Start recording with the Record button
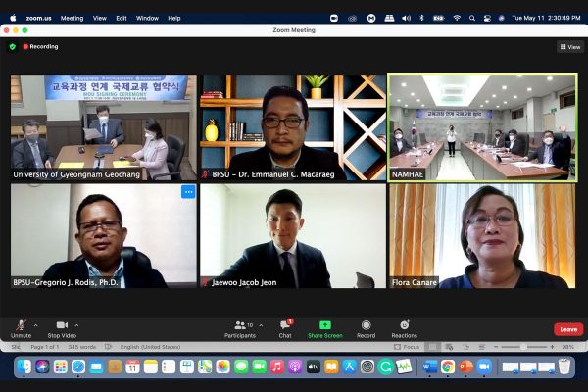The image size is (588, 392). [x=366, y=325]
